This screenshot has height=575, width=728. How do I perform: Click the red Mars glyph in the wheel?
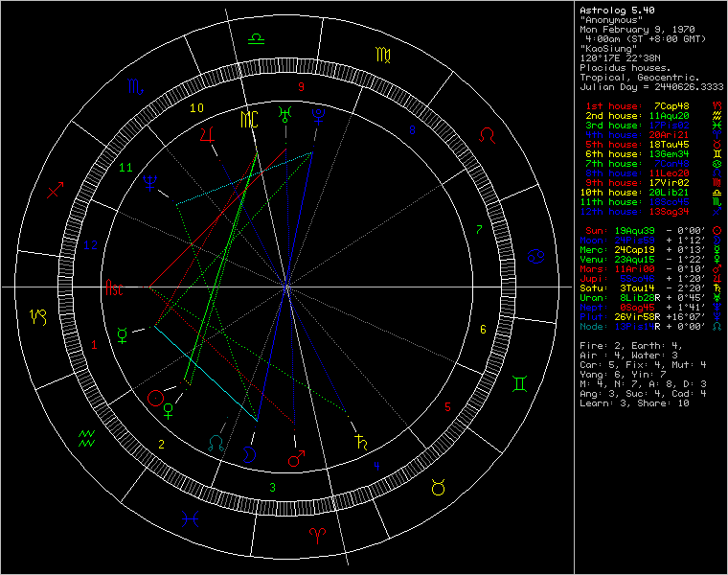coord(296,458)
